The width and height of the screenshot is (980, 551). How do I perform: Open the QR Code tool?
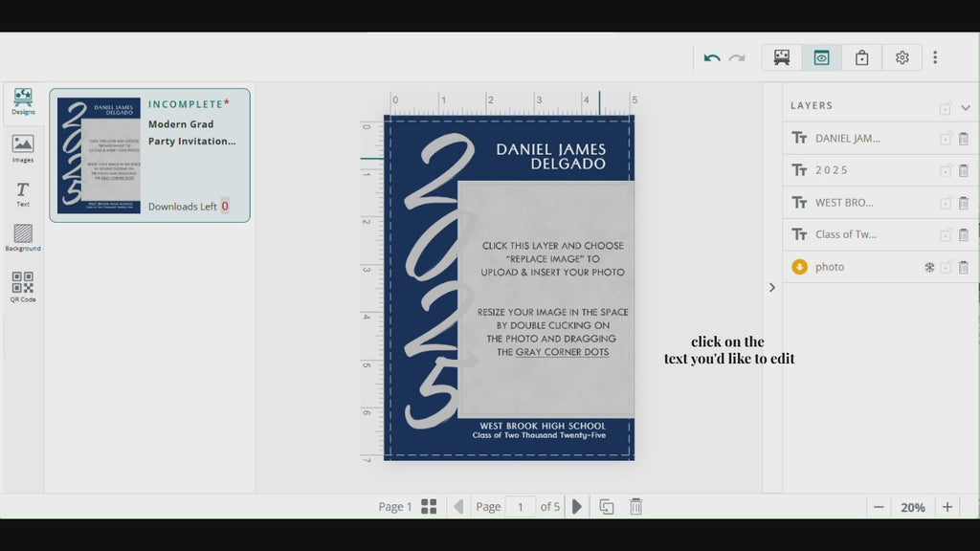(x=22, y=286)
